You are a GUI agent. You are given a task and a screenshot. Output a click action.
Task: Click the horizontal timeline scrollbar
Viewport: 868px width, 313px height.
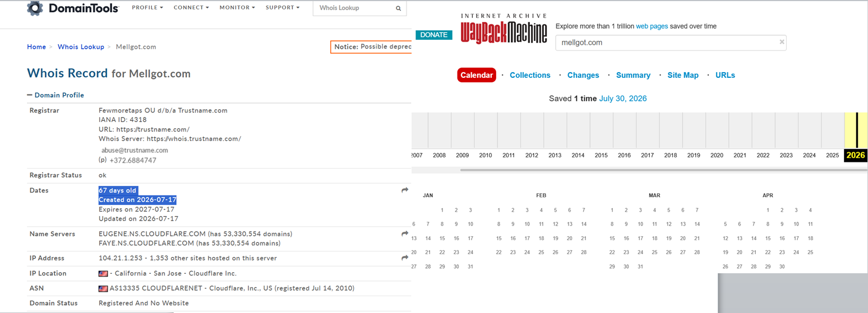663,170
